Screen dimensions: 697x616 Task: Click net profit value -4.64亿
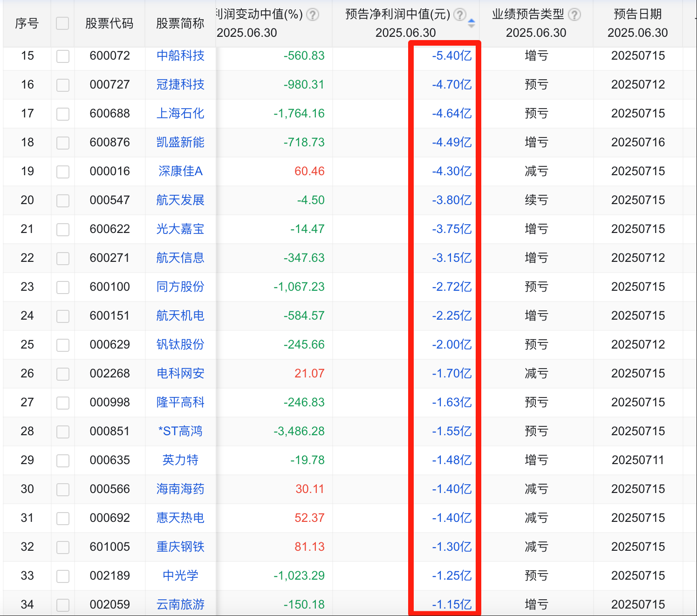tap(452, 113)
